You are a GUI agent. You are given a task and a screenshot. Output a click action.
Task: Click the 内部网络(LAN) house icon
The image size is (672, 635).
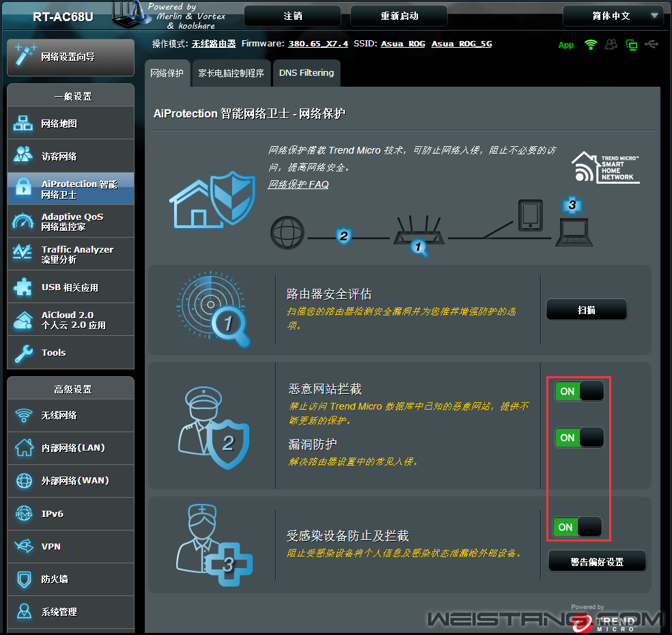pos(24,448)
